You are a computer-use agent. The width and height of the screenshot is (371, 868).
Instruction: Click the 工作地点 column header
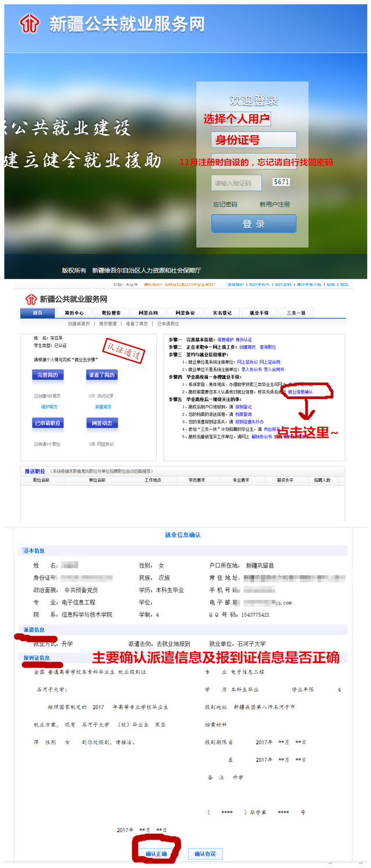(x=152, y=480)
